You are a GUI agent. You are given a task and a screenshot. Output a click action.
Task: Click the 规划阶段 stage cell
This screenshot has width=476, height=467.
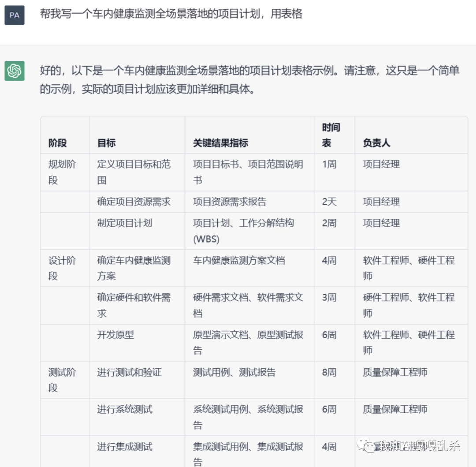coord(62,172)
